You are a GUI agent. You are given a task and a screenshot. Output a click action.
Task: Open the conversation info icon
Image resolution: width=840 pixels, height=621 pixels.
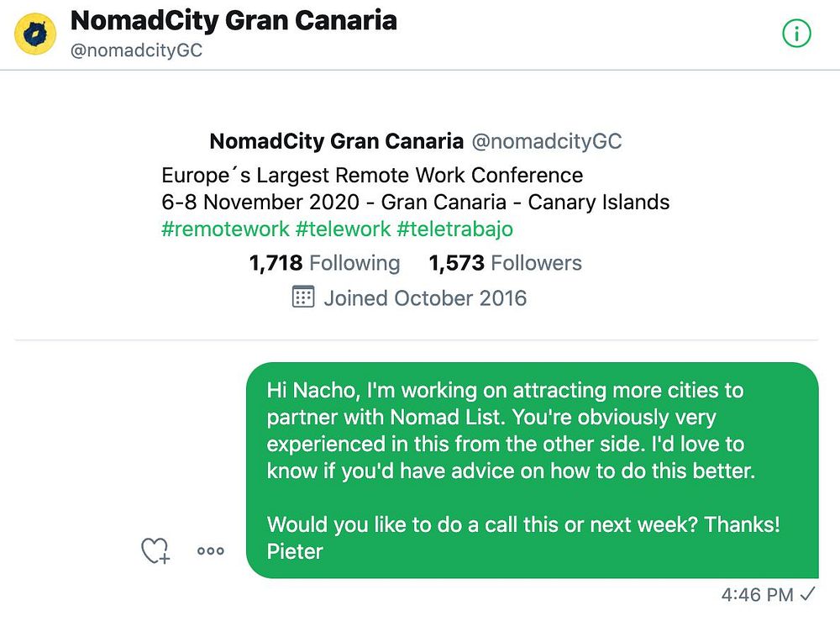coord(796,34)
